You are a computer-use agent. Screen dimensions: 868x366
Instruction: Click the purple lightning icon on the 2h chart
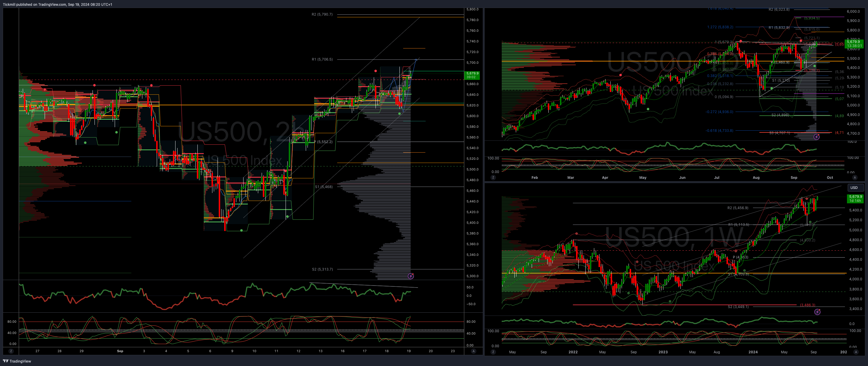(411, 276)
